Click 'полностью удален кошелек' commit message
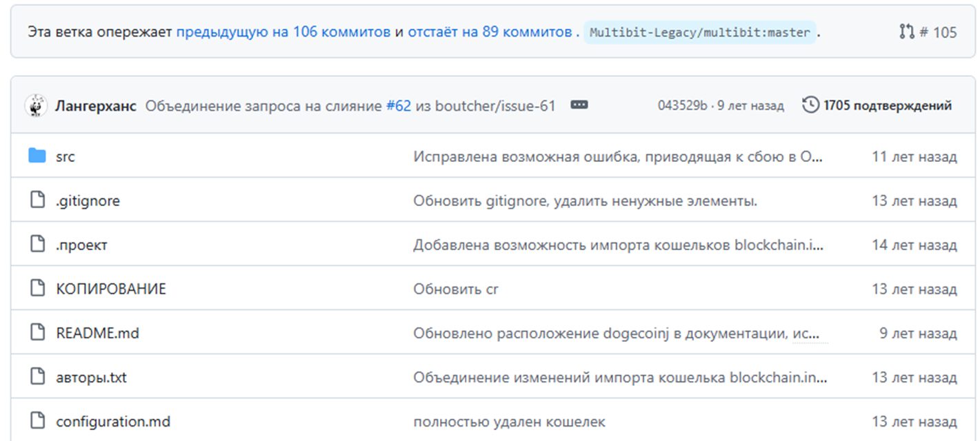Screen dimensions: 980x441 point(509,421)
